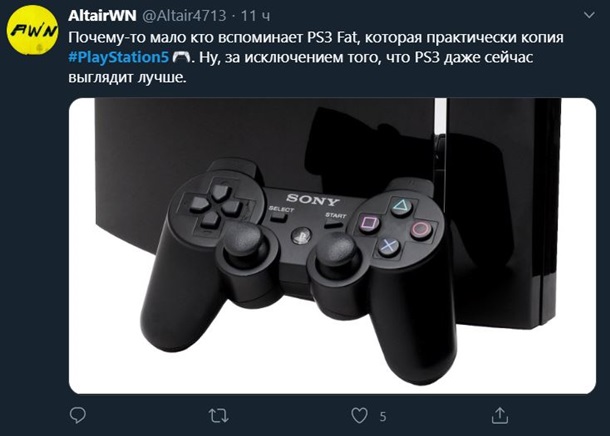This screenshot has width=610, height=436.
Task: Open the PS3 photo attachment
Action: (x=332, y=246)
